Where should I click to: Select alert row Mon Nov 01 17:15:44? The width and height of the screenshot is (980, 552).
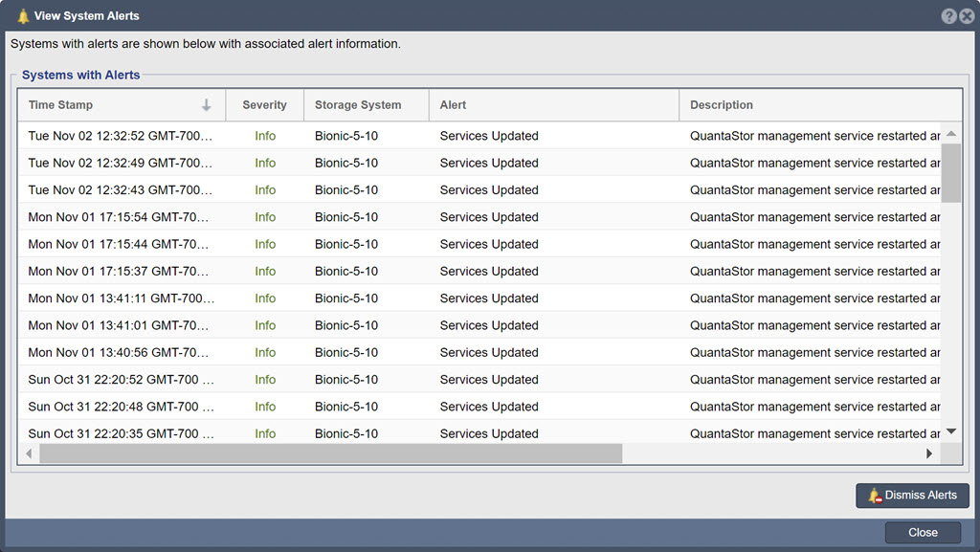click(479, 244)
